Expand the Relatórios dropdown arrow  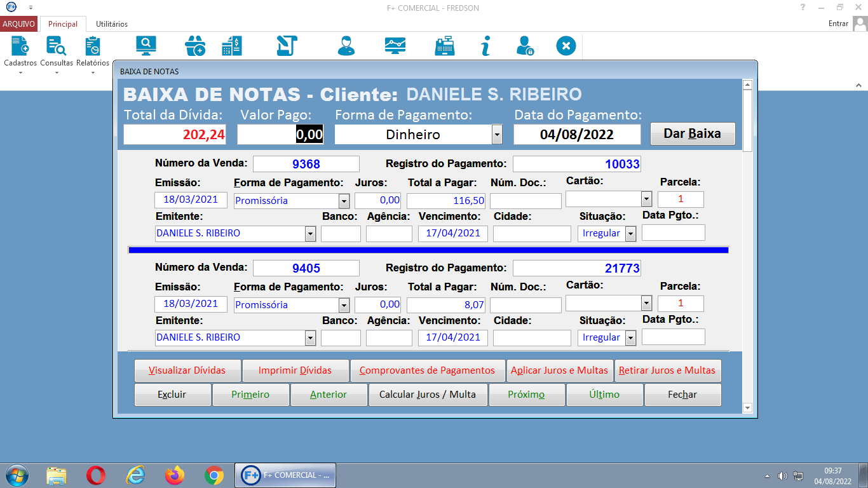click(93, 72)
